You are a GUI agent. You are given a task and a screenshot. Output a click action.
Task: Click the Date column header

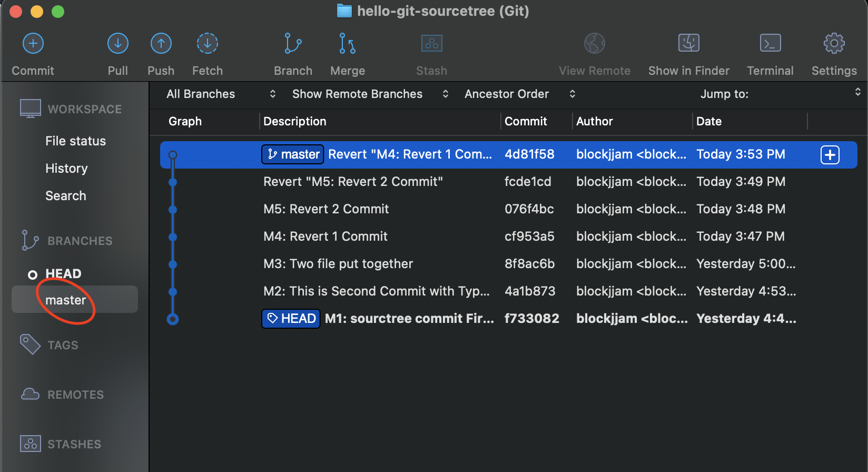tap(709, 122)
